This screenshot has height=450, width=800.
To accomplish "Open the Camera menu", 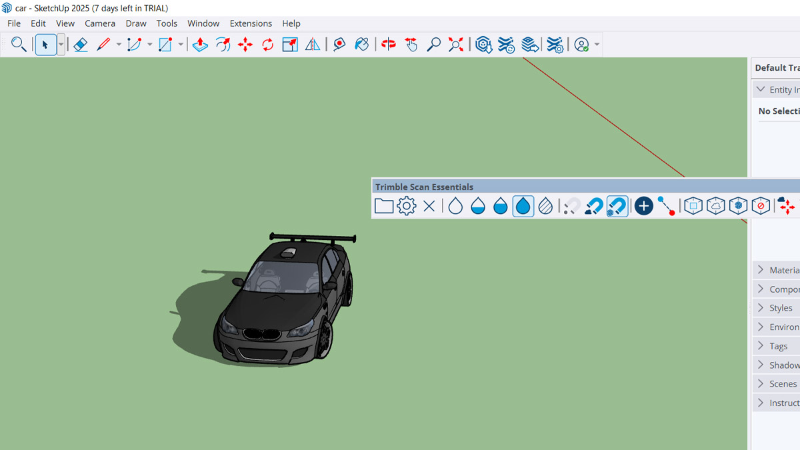I will pyautogui.click(x=99, y=23).
